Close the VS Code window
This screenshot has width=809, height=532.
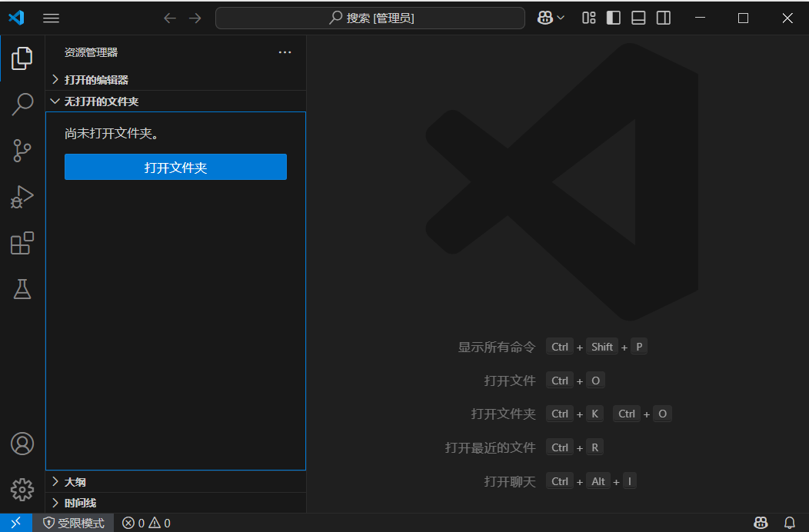pyautogui.click(x=787, y=18)
